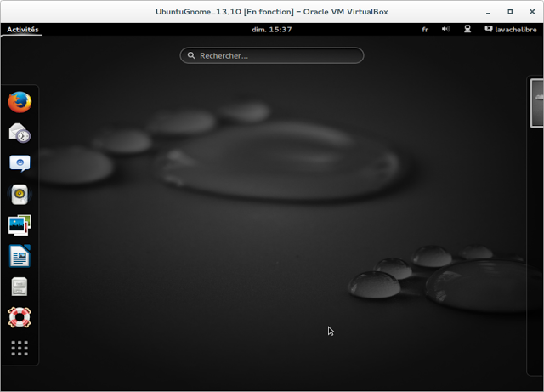Open the volume speaker indicator
The width and height of the screenshot is (544, 392).
(445, 29)
